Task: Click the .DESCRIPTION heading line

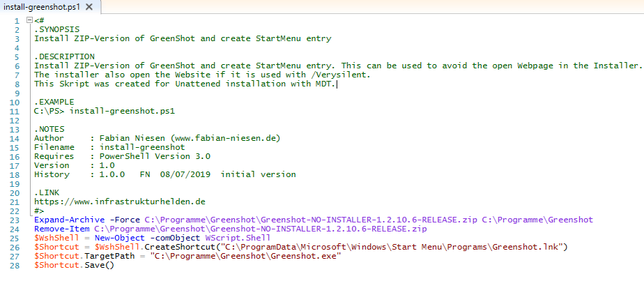Action: coord(61,56)
